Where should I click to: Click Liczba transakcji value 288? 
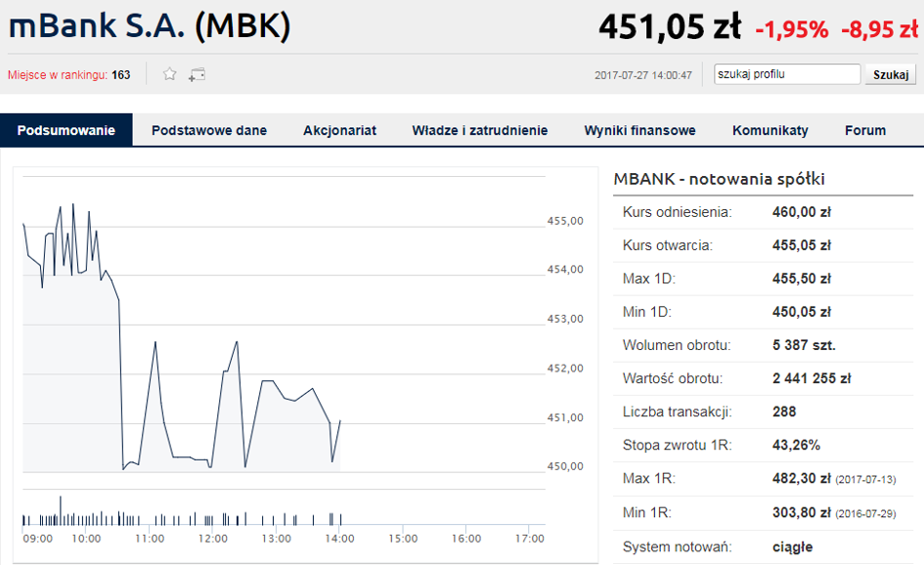pos(784,412)
